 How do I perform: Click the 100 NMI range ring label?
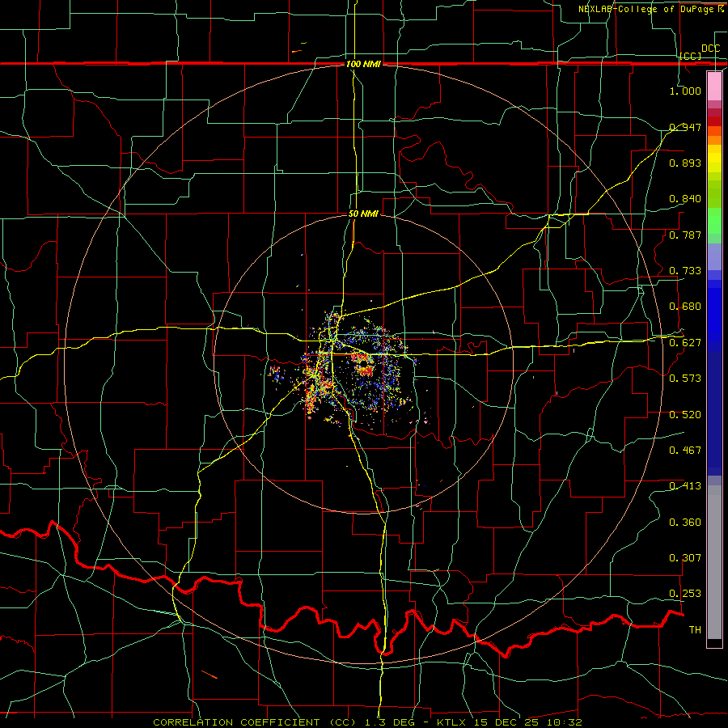363,64
